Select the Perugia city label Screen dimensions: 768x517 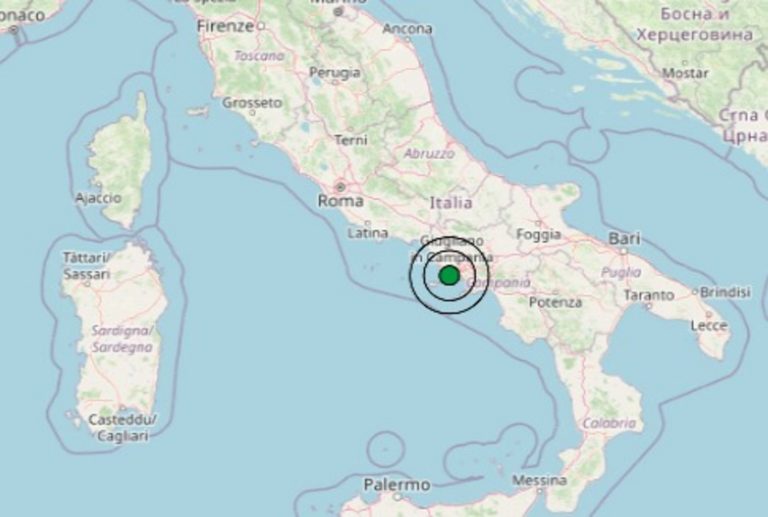point(335,72)
